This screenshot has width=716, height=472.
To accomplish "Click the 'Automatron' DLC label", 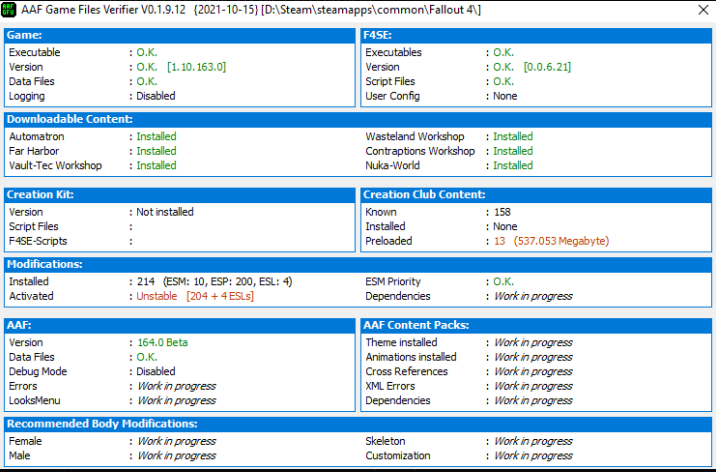I will 37,136.
